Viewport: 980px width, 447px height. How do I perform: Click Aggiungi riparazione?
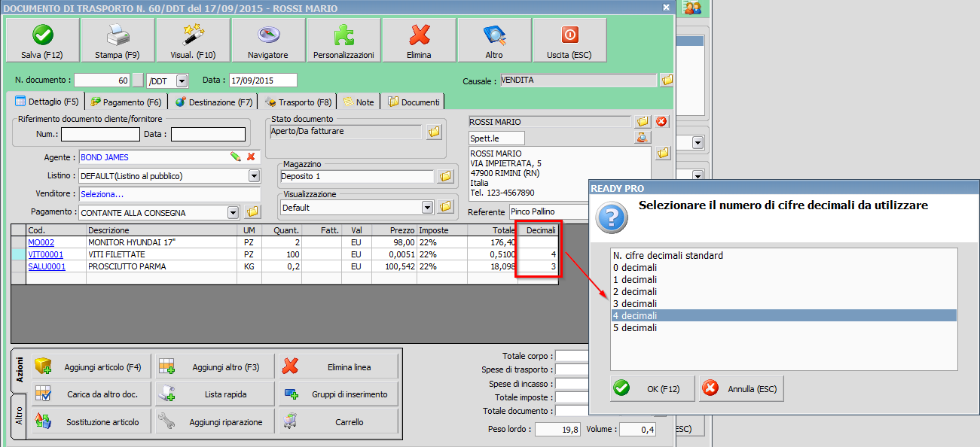tap(214, 421)
